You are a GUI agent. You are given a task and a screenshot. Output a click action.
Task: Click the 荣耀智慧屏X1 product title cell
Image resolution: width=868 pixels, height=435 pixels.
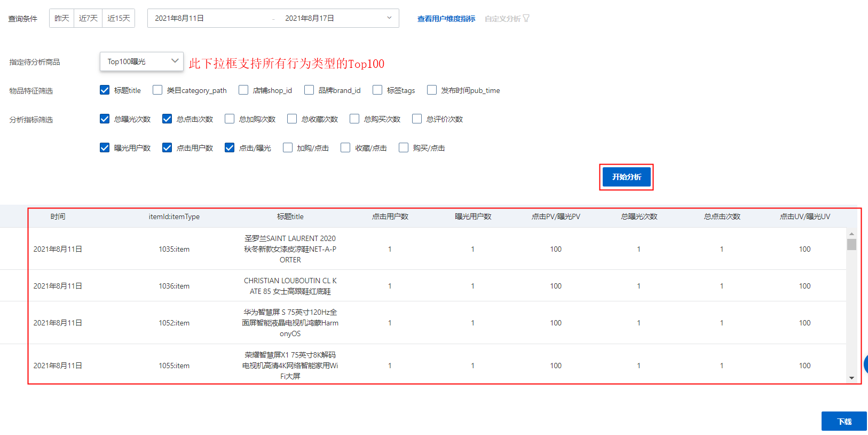tap(290, 366)
